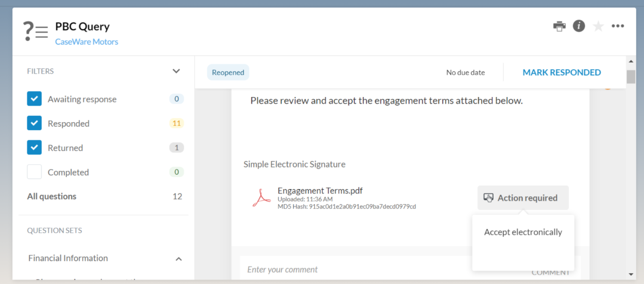The height and width of the screenshot is (284, 644).
Task: Click the electronic signature icon on Action required
Action: (x=489, y=197)
